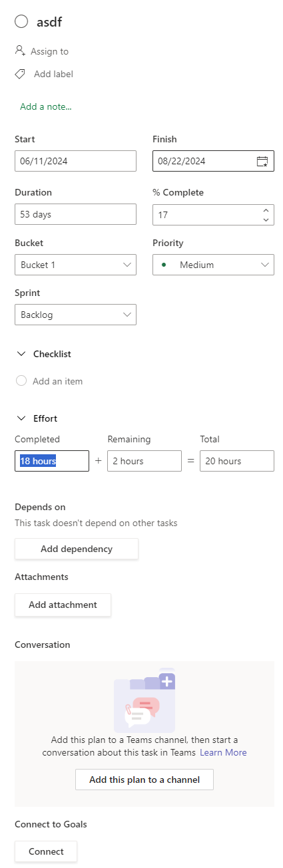Screen dimensions: 283x868
Task: Open the Assign to picker
Action: point(49,51)
